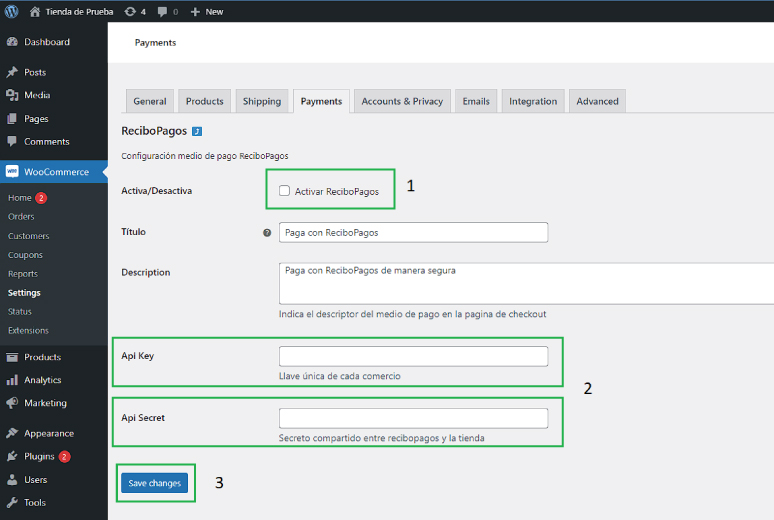Open the Status submenu item
Viewport: 774px width, 520px height.
click(x=20, y=312)
